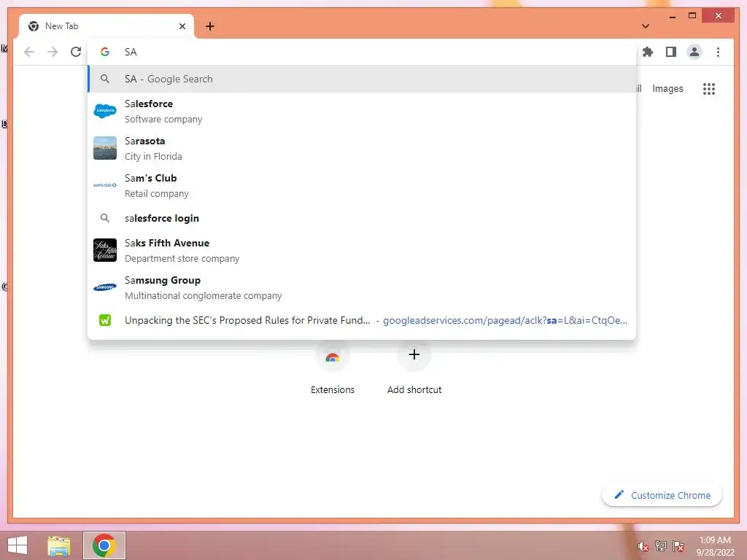747x560 pixels.
Task: Select the New Tab tab
Action: (107, 26)
